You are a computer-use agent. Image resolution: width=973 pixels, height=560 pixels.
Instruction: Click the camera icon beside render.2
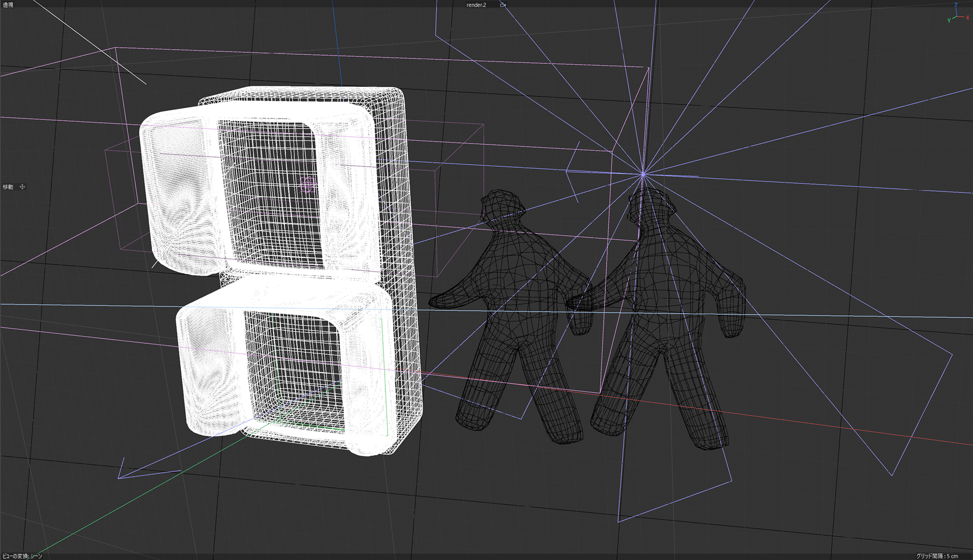coord(503,5)
